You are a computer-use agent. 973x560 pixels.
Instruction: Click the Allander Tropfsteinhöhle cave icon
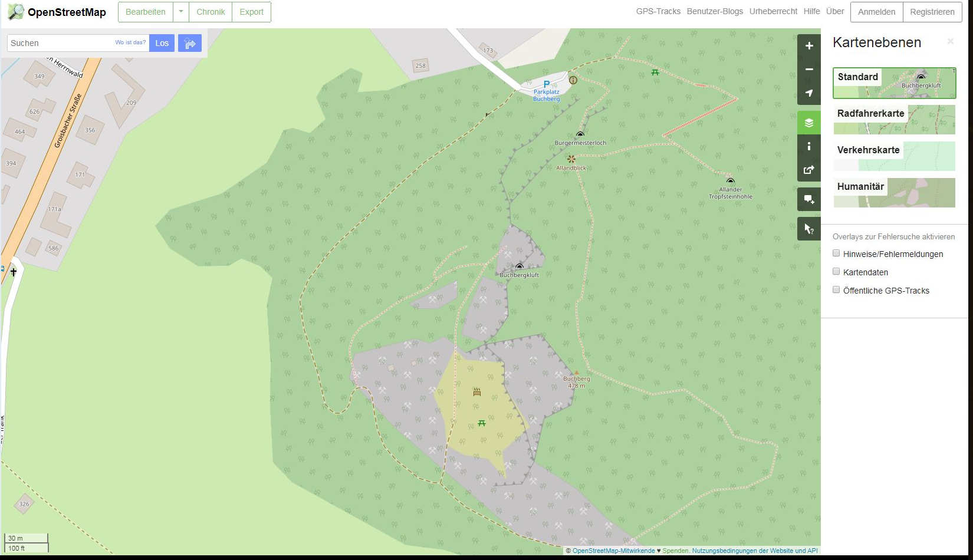point(731,181)
